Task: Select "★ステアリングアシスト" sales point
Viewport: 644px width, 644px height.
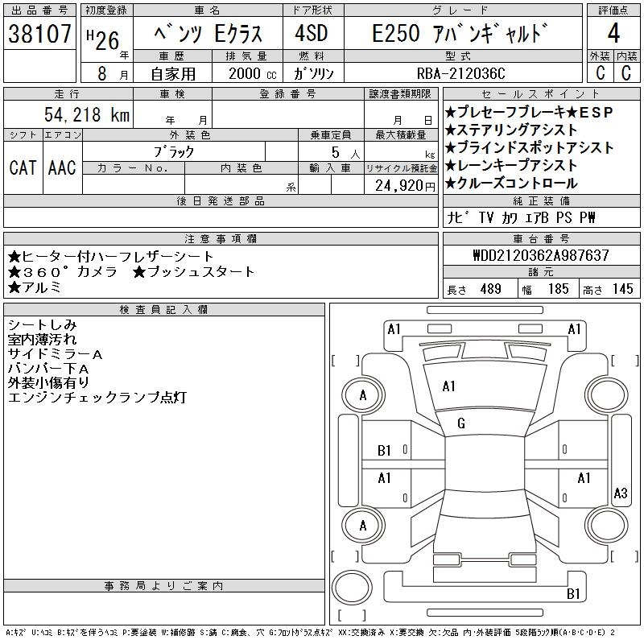Action: [x=511, y=130]
